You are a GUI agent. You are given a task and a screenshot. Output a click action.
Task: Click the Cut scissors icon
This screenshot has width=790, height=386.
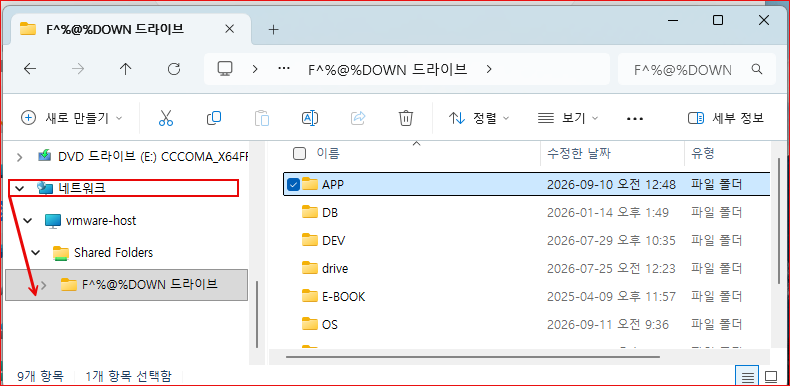[x=165, y=118]
